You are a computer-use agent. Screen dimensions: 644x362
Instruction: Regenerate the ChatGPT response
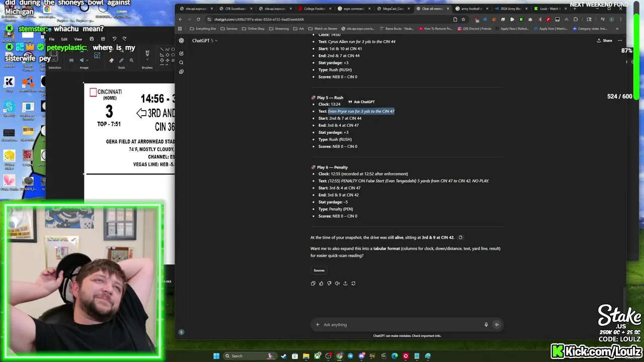tap(353, 284)
